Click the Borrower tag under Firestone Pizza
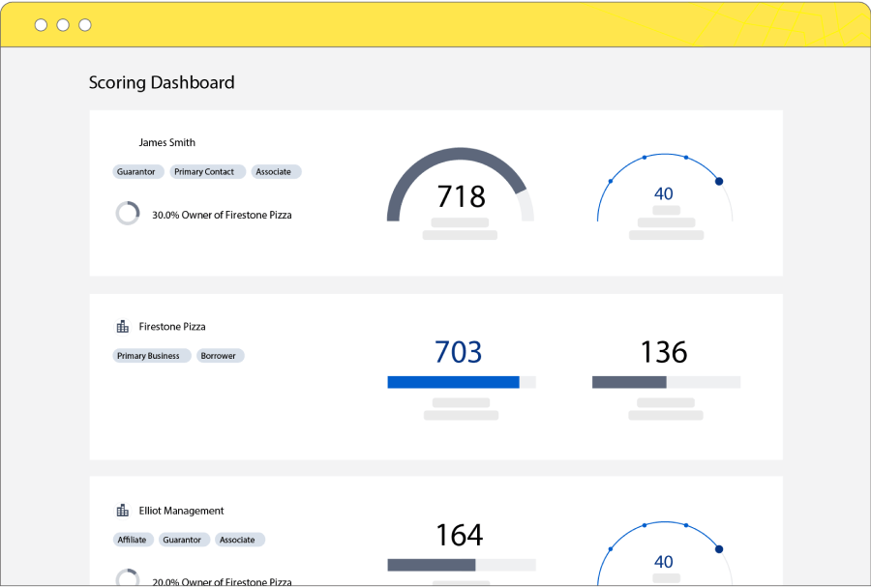 tap(219, 356)
